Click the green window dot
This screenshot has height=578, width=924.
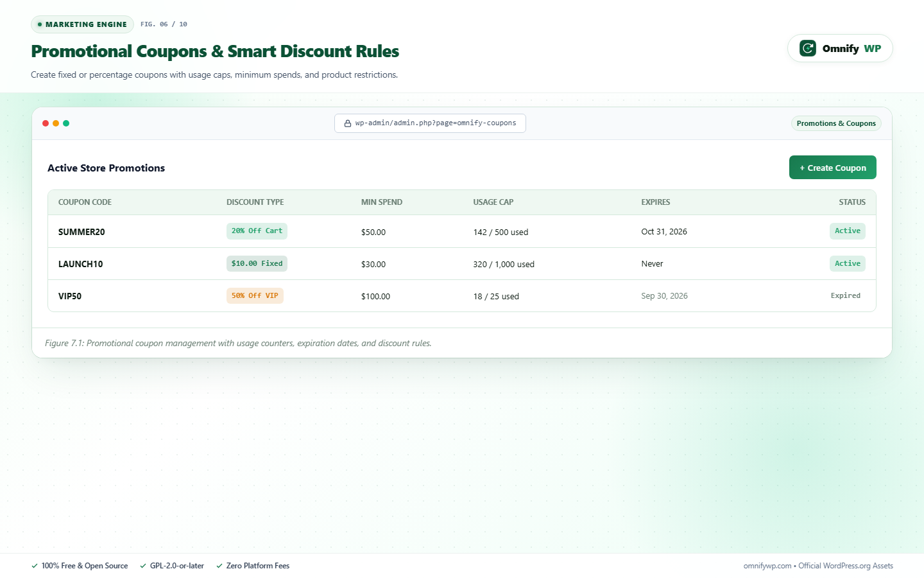(x=66, y=123)
